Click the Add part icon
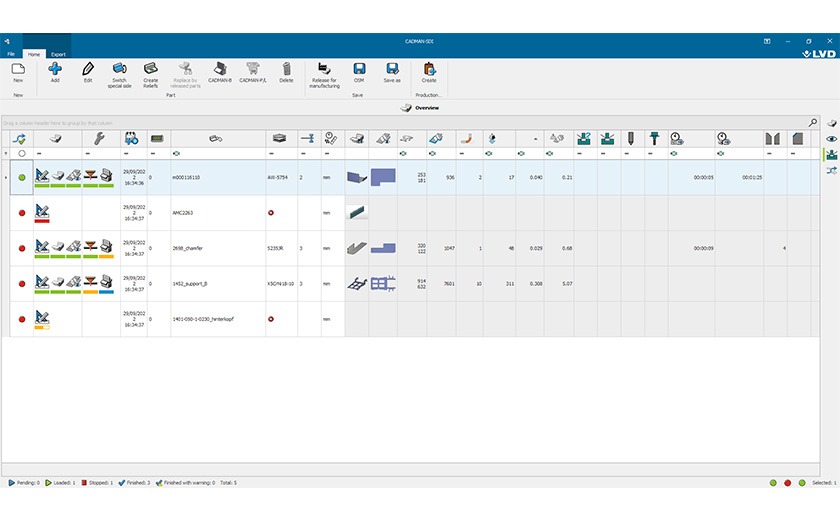The width and height of the screenshot is (840, 520). [55, 70]
